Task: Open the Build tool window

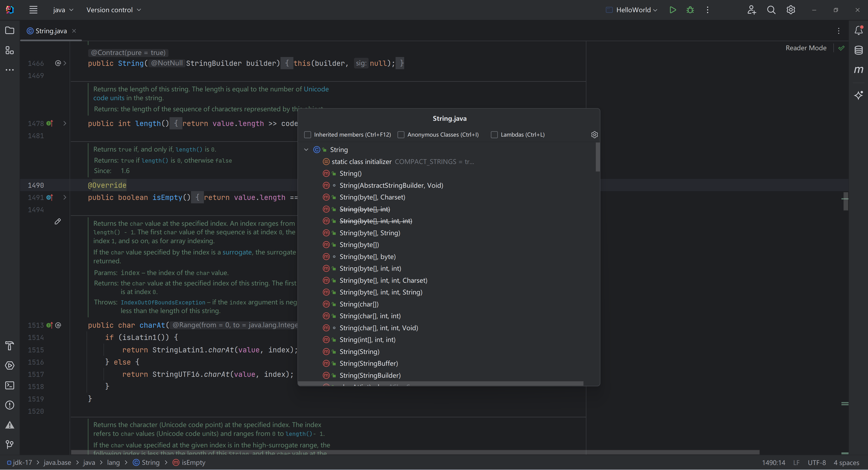Action: 10,346
